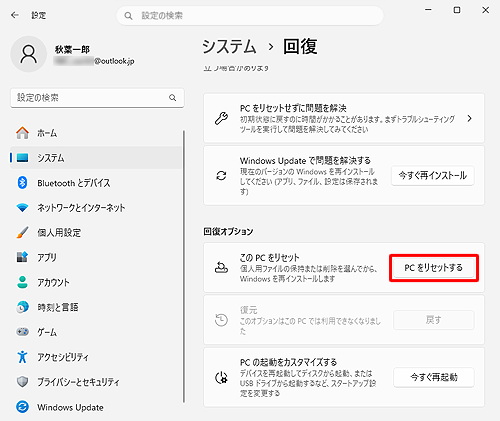Click the アクセシビリティ figure icon
Image resolution: width=500 pixels, height=421 pixels.
(x=22, y=357)
